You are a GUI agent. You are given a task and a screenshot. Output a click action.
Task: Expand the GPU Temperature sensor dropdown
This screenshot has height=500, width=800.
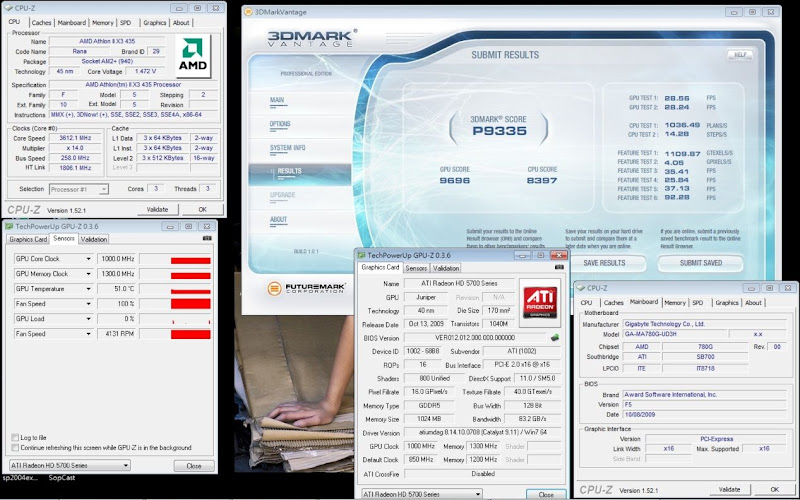[88, 289]
